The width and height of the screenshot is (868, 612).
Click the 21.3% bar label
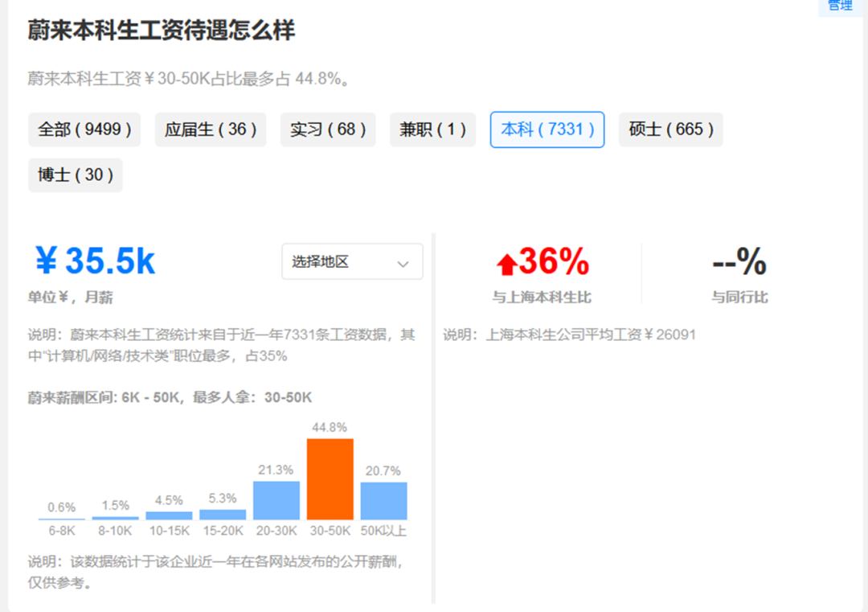pyautogui.click(x=276, y=470)
